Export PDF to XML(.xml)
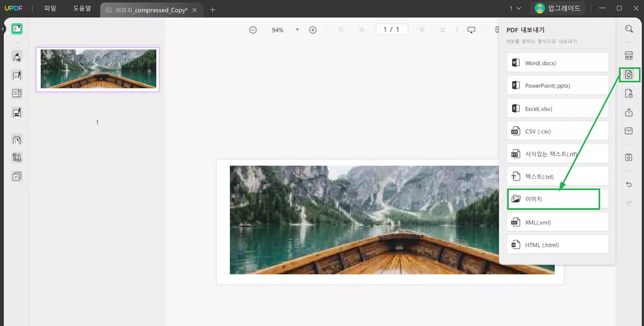The height and width of the screenshot is (326, 644). 557,222
